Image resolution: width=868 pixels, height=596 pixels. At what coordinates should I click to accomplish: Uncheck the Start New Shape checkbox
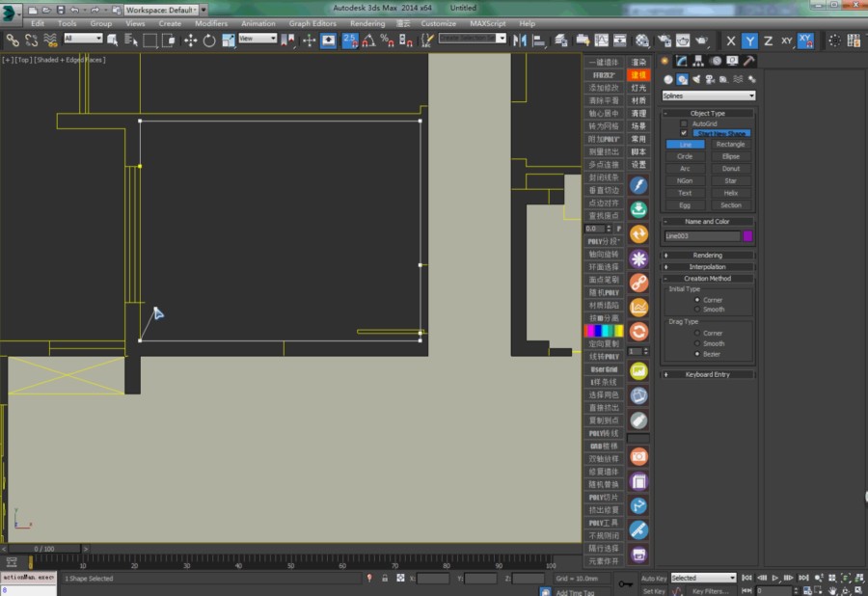pos(684,133)
